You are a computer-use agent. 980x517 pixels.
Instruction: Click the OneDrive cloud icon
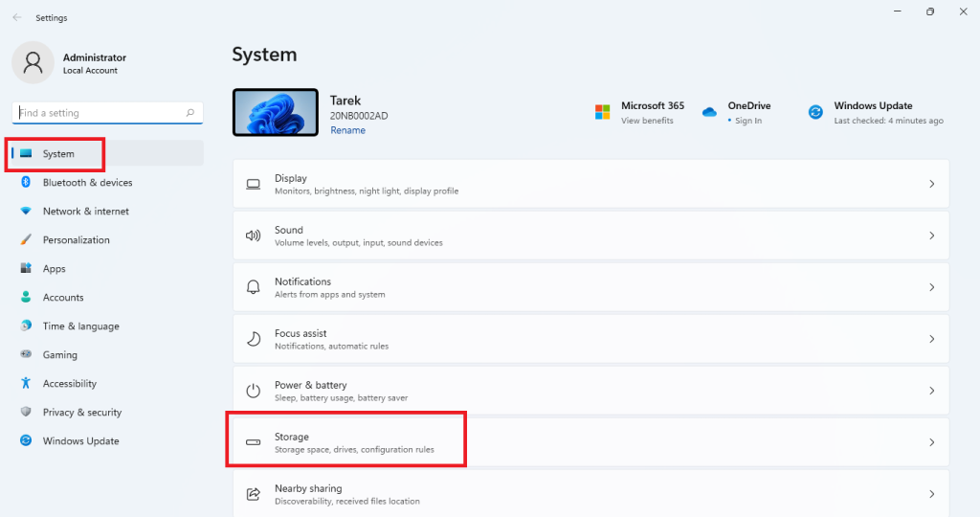(709, 112)
